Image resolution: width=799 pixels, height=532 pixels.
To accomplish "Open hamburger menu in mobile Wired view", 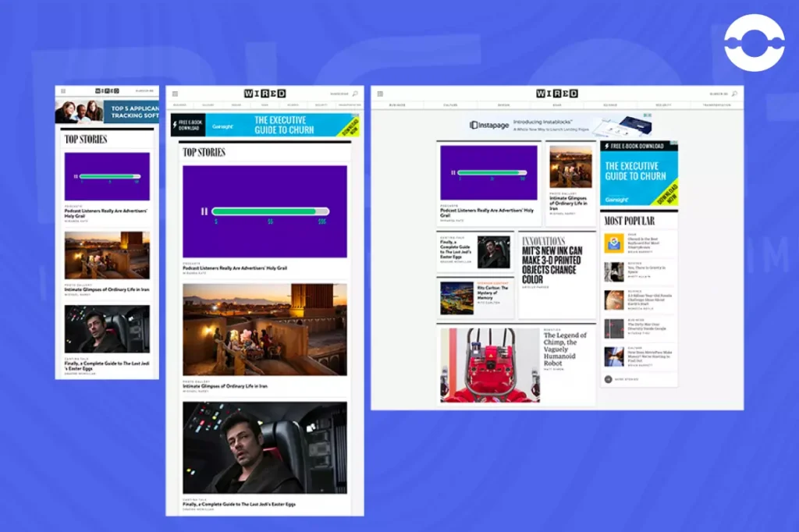I will pyautogui.click(x=63, y=91).
